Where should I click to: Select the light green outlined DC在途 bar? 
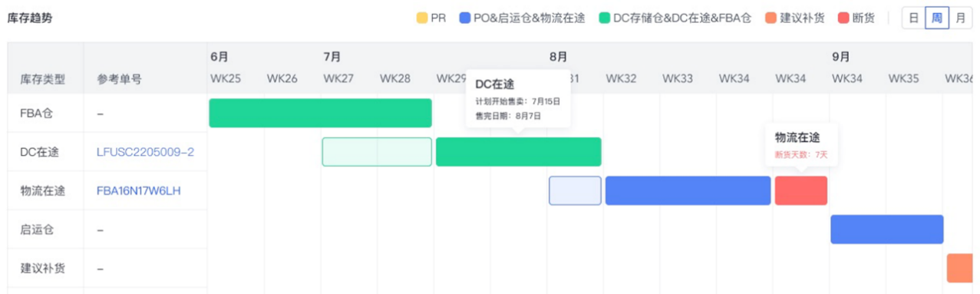tap(377, 152)
